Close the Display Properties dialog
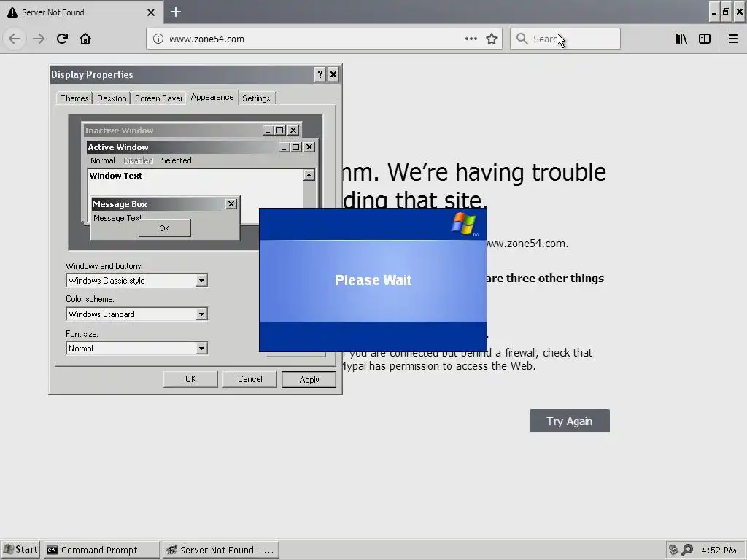 coord(333,74)
